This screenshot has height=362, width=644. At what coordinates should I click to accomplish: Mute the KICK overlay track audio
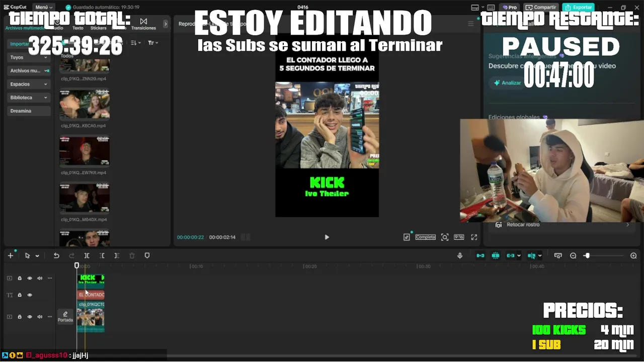coord(40,278)
